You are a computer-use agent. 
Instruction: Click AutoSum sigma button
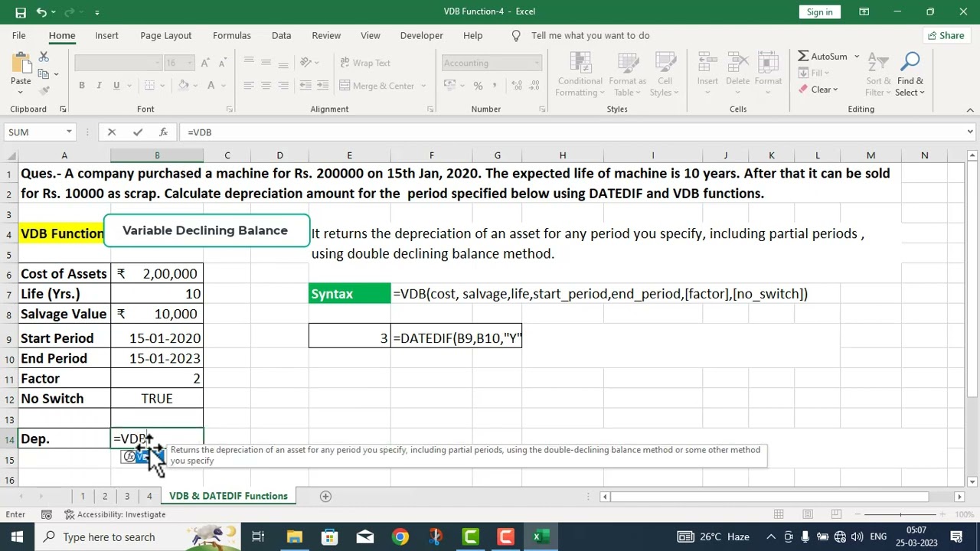(x=823, y=57)
